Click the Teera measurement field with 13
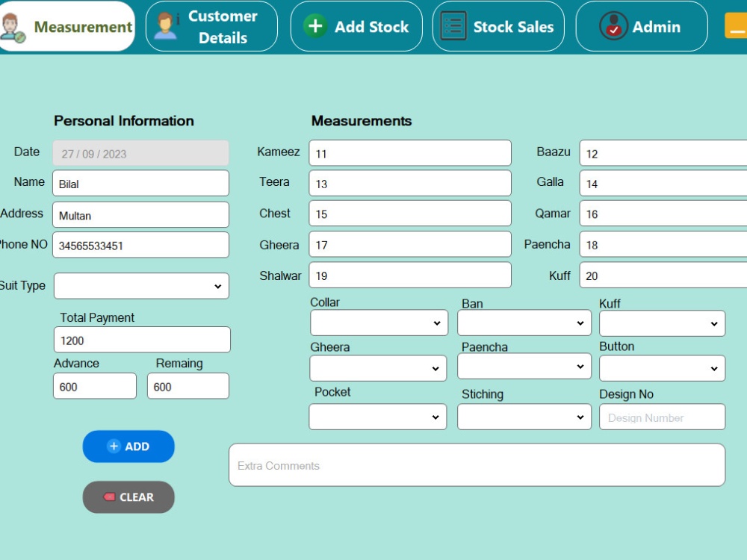This screenshot has width=747, height=560. coord(410,183)
